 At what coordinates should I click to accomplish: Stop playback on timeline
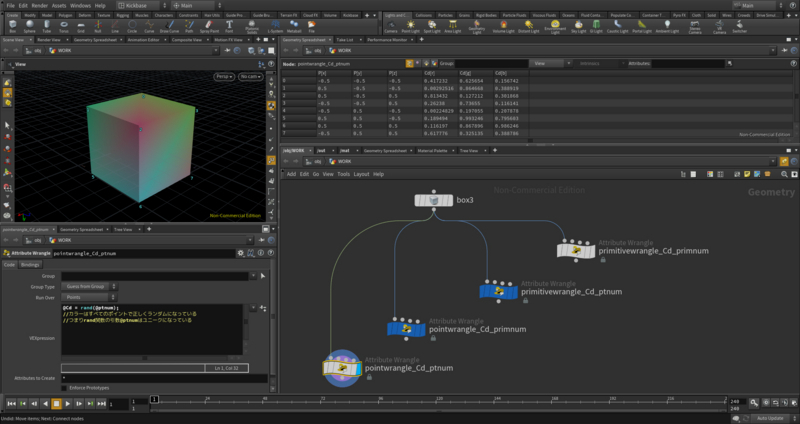56,404
